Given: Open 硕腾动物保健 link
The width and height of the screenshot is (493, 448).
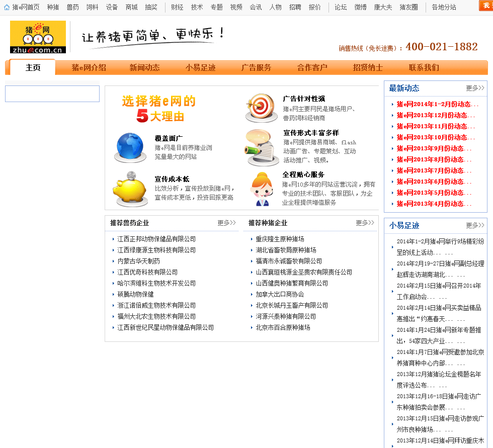Looking at the screenshot, I should (x=135, y=294).
